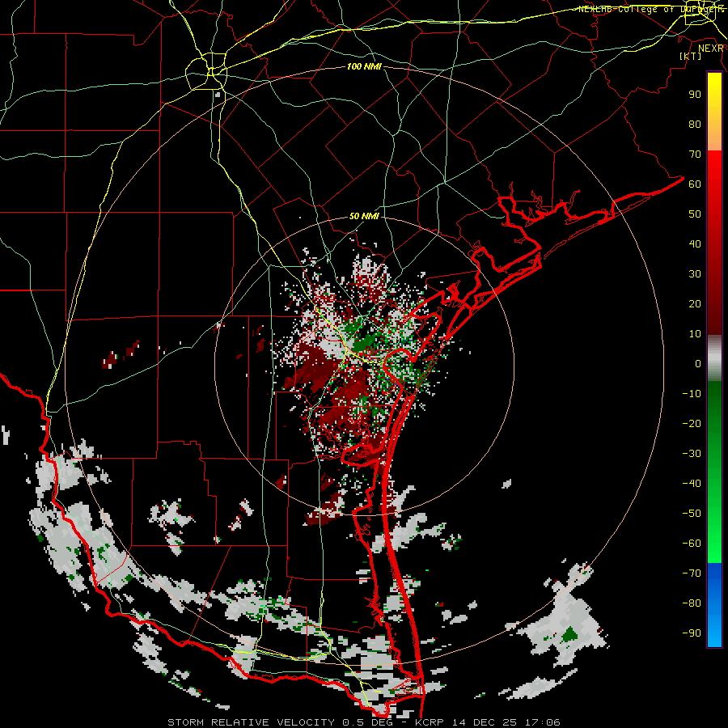Click the 30 value on velocity scale
Screen dimensions: 728x728
pos(695,274)
